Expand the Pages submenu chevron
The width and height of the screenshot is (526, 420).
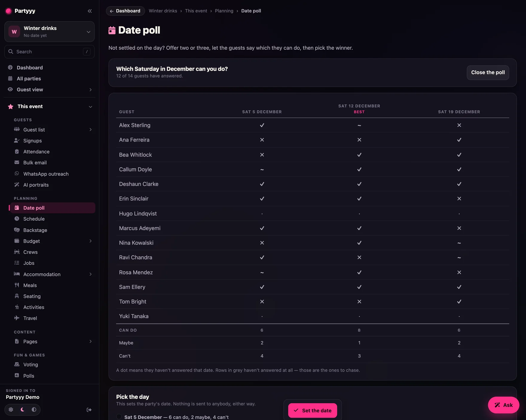pyautogui.click(x=91, y=341)
